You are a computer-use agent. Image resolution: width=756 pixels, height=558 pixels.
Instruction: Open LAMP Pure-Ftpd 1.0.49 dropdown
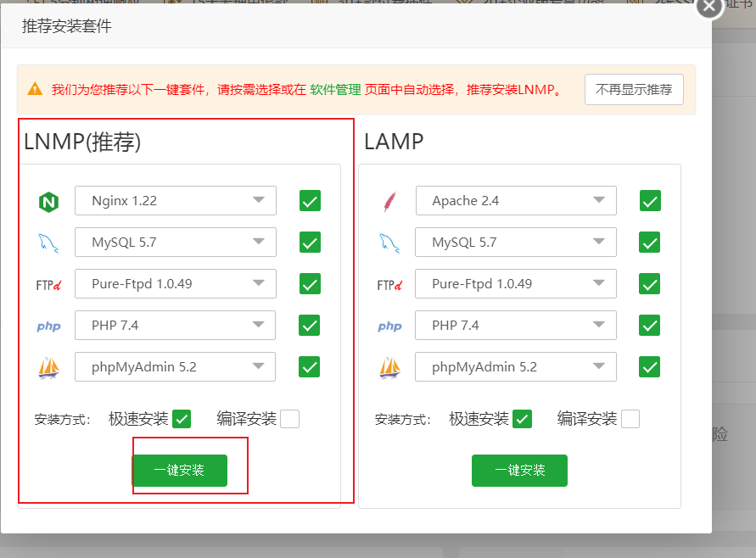click(x=516, y=283)
